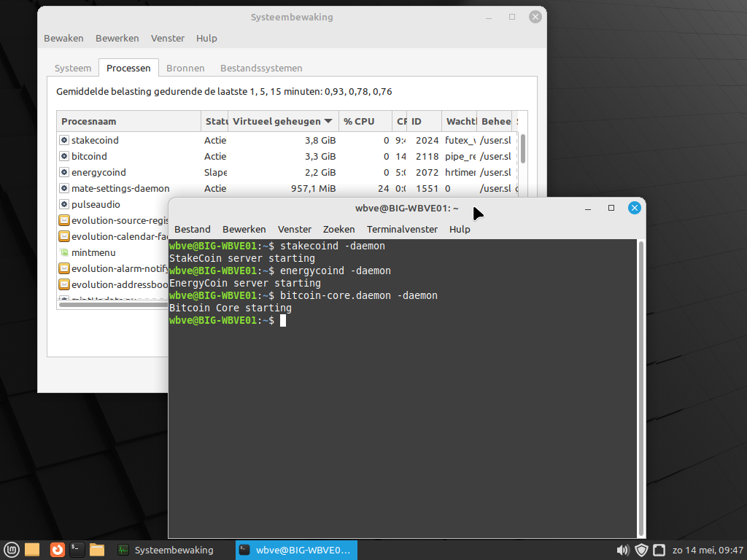
Task: Maximize the terminal window
Action: tap(611, 208)
